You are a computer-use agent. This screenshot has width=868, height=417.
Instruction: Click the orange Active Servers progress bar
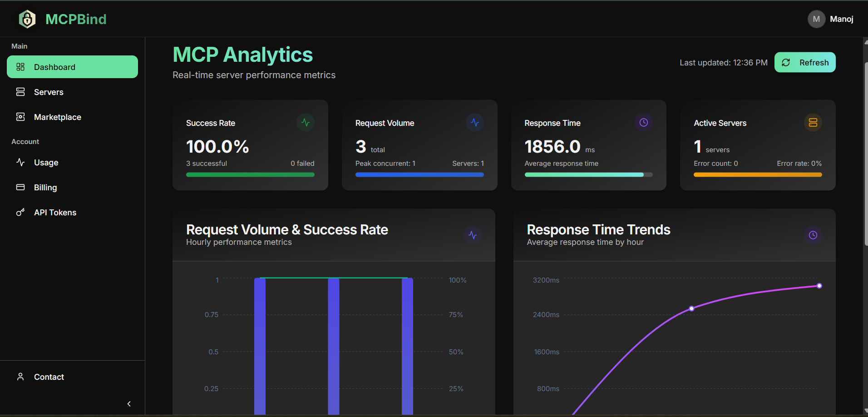(758, 174)
